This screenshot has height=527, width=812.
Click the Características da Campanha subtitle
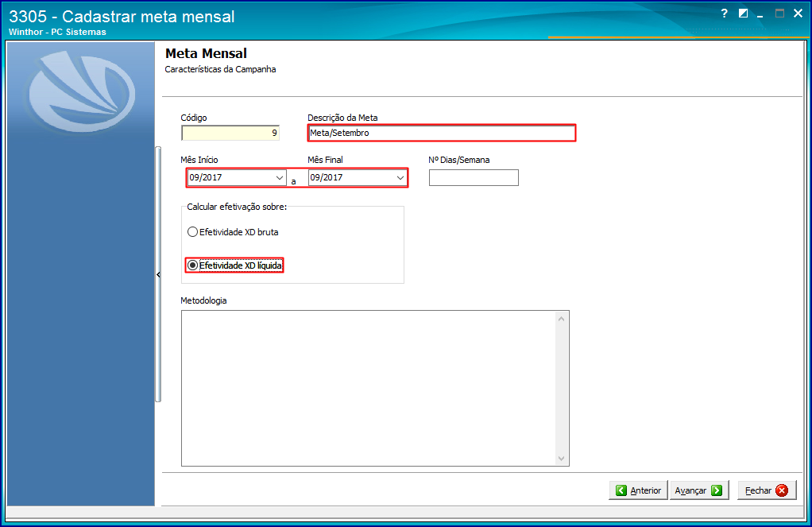[x=220, y=69]
